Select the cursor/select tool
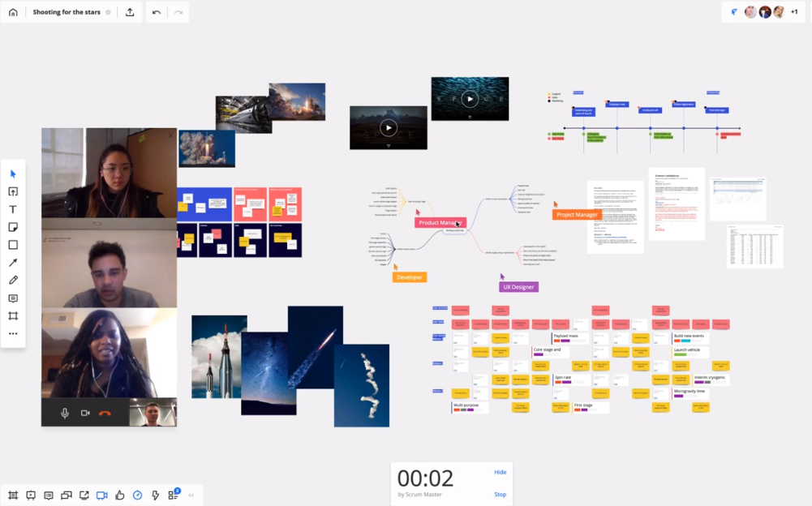The image size is (812, 506). (13, 174)
